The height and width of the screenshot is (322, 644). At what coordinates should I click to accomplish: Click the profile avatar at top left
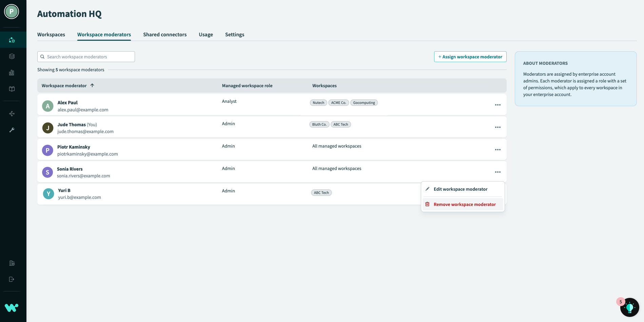tap(11, 11)
